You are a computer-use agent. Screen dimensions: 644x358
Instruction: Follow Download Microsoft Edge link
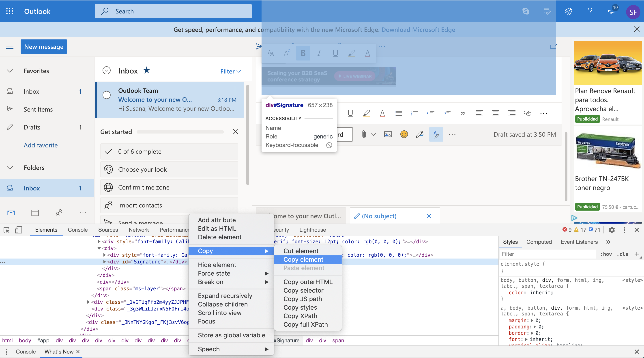tap(418, 30)
